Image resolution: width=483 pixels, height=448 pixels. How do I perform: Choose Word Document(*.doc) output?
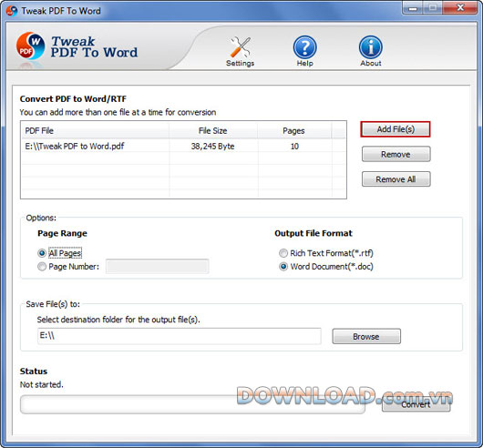[x=283, y=267]
